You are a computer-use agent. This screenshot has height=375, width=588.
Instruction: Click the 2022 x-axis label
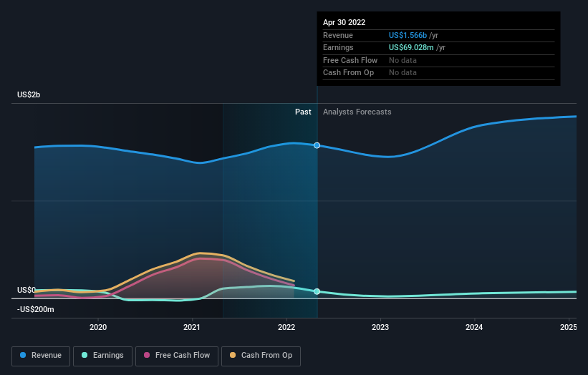tap(286, 327)
